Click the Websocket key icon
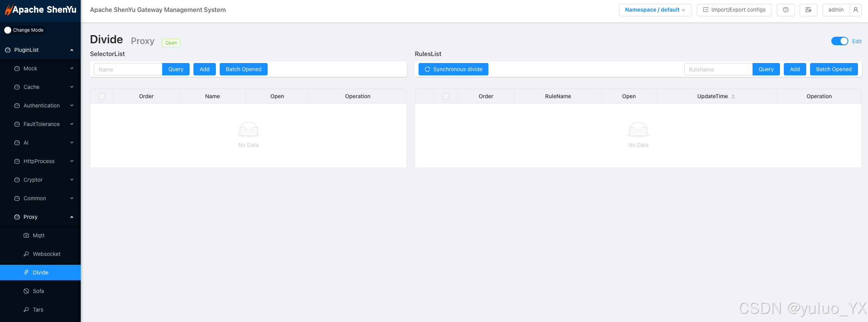868x322 pixels. (x=26, y=254)
